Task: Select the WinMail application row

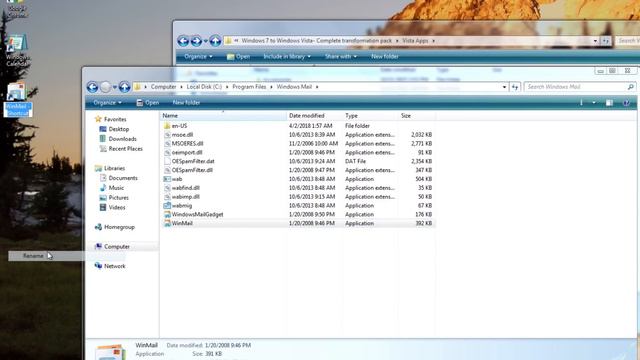Action: (299, 224)
